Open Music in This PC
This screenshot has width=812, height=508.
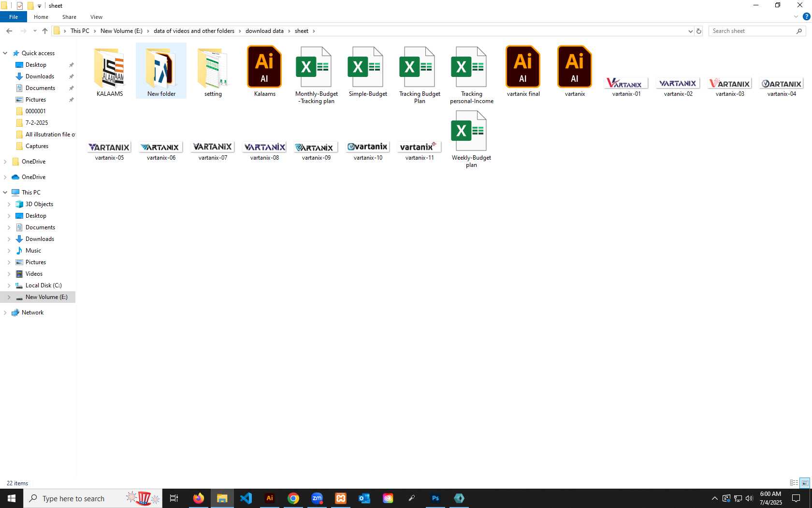click(x=33, y=251)
